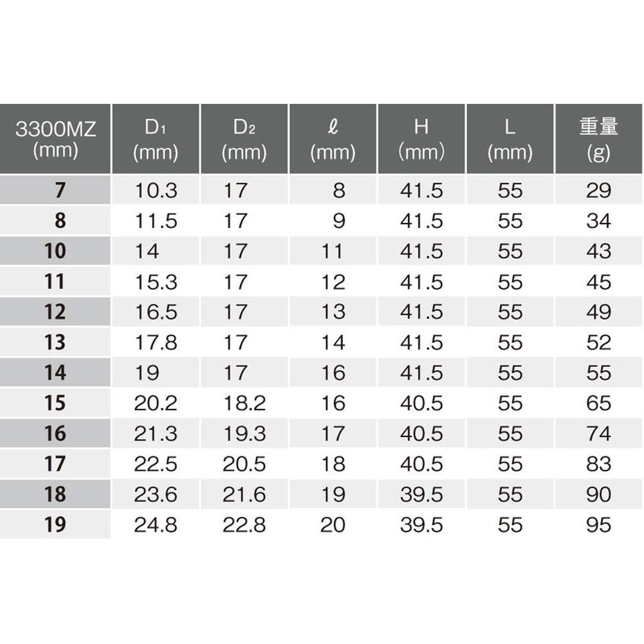Click the D1 value 17.8
644x644 pixels.
point(155,343)
